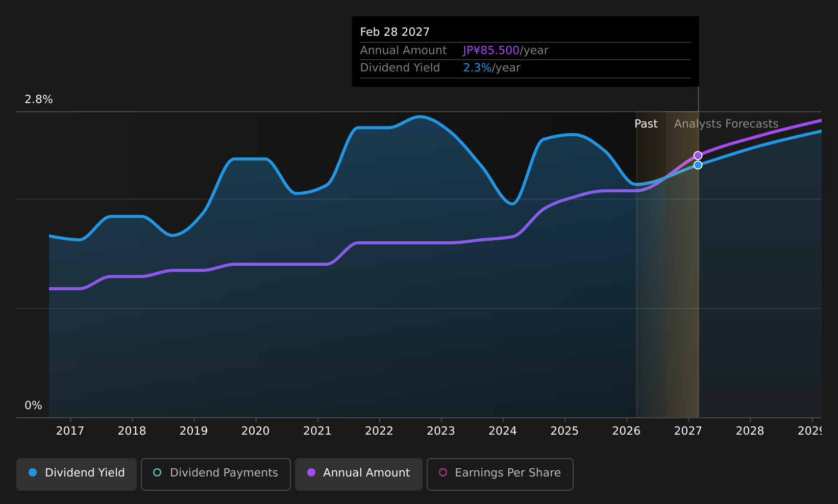Click the teal Dividend Payments legend circle
Screen dimensions: 838x504
click(x=157, y=472)
